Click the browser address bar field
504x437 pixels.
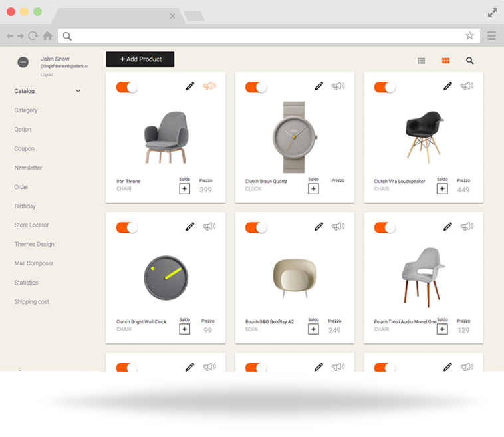[x=266, y=36]
